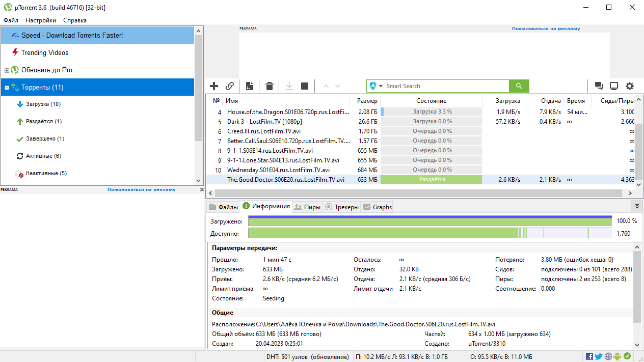Select Creed.III.rus.LostFilm.TV.avi torrent row

coord(421,131)
